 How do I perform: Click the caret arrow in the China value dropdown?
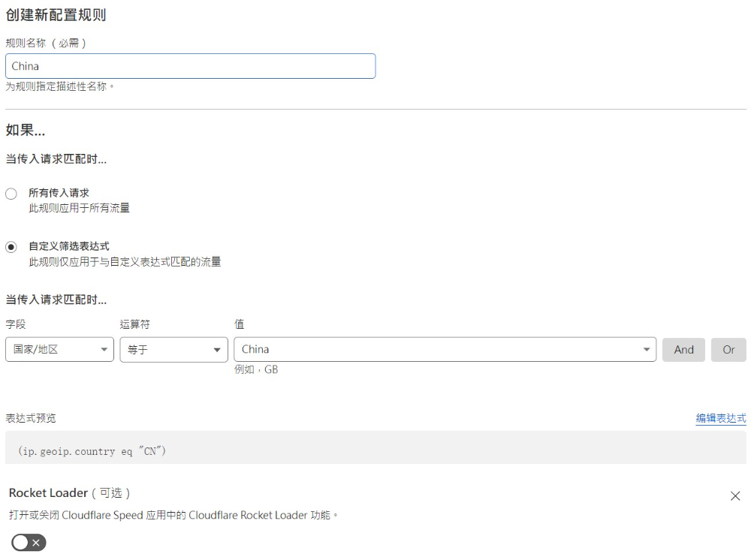click(647, 350)
